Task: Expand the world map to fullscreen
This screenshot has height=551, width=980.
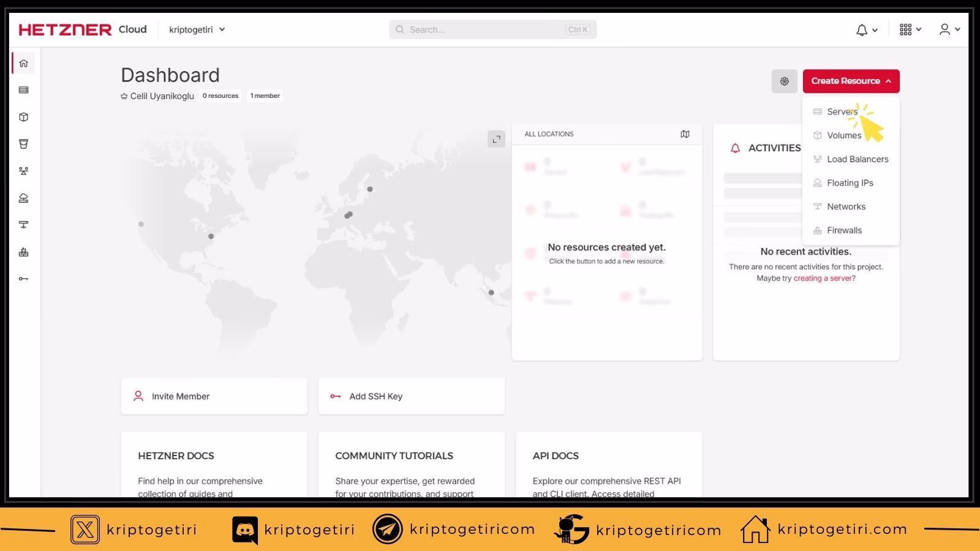Action: click(x=496, y=139)
